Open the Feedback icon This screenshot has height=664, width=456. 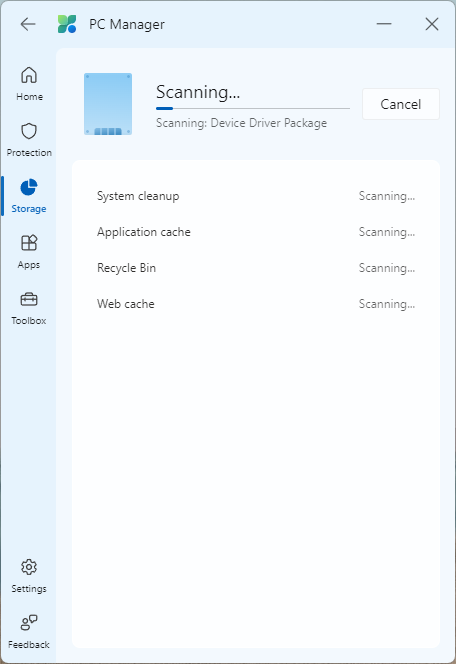[29, 622]
